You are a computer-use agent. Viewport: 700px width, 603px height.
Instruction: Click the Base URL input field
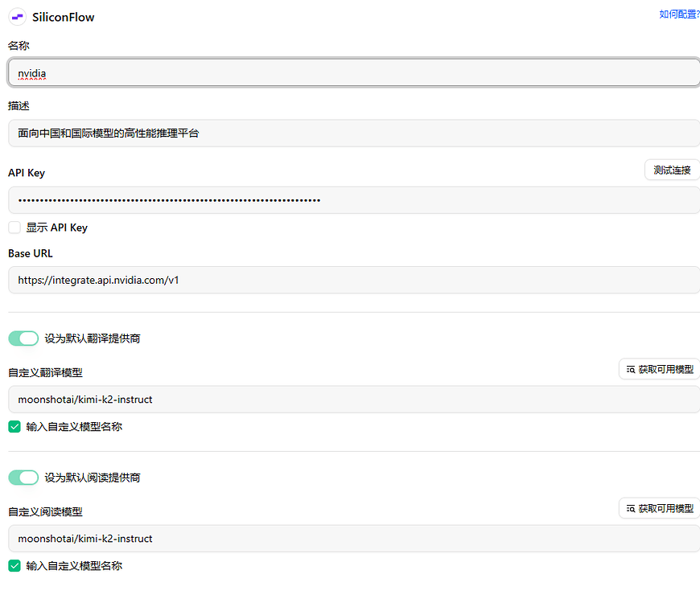(354, 280)
